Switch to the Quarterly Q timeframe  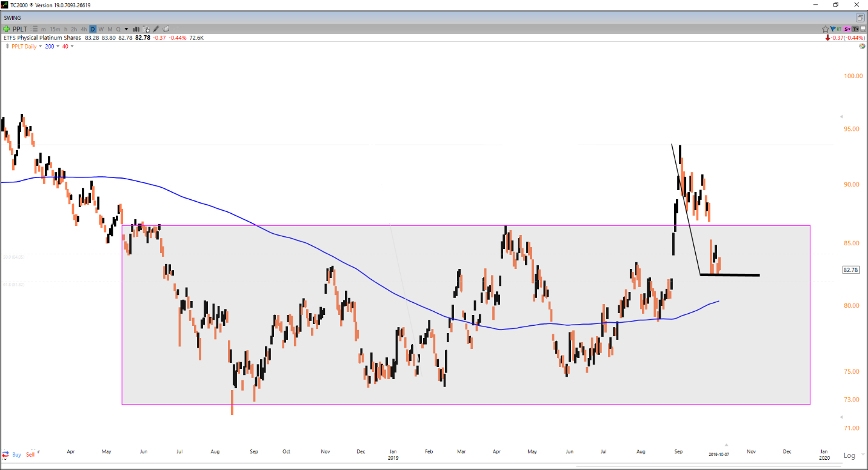(118, 29)
